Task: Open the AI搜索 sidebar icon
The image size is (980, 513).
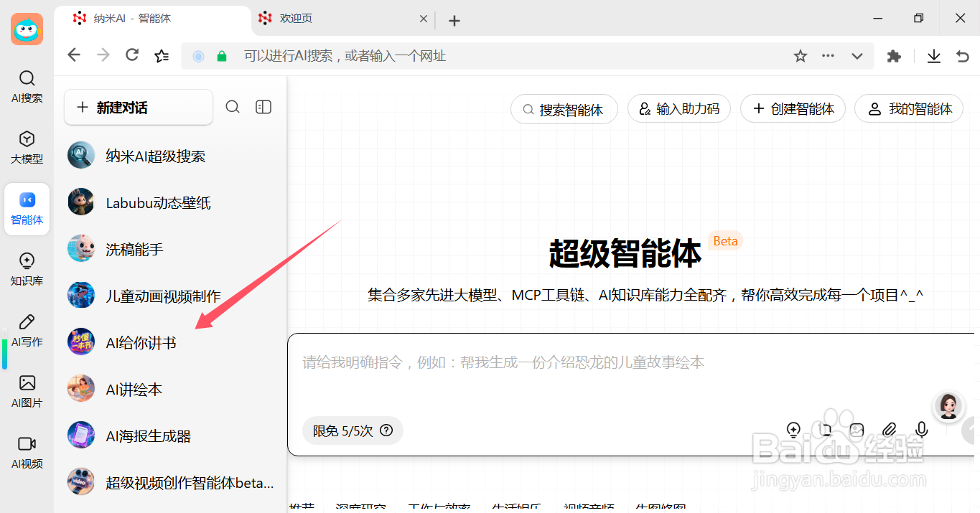Action: click(x=27, y=86)
